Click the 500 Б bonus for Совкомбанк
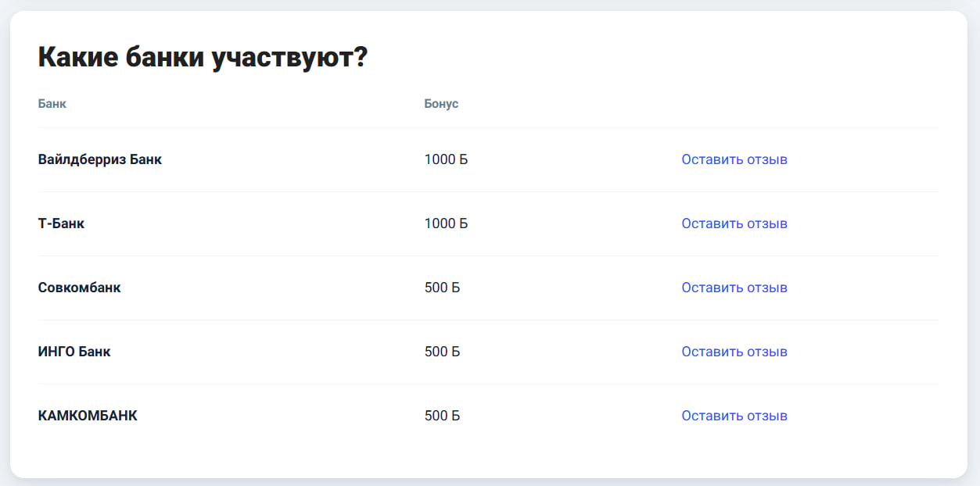This screenshot has width=980, height=486. pos(442,288)
